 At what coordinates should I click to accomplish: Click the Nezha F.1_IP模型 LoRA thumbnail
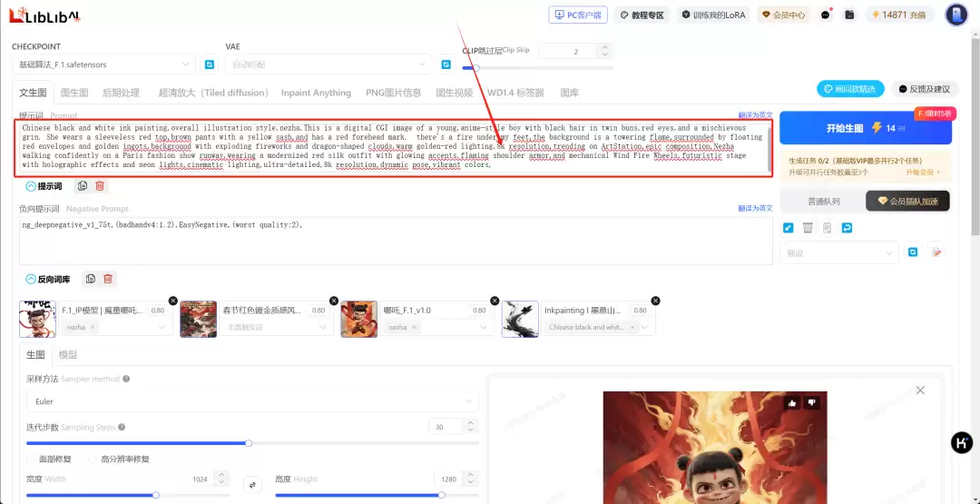tap(37, 319)
